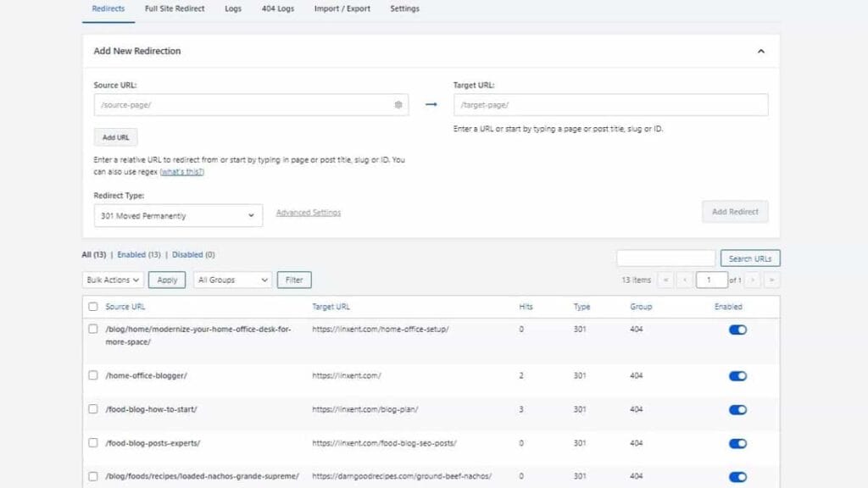Switch to the 404 Logs tab
The image size is (868, 488).
coord(277,8)
